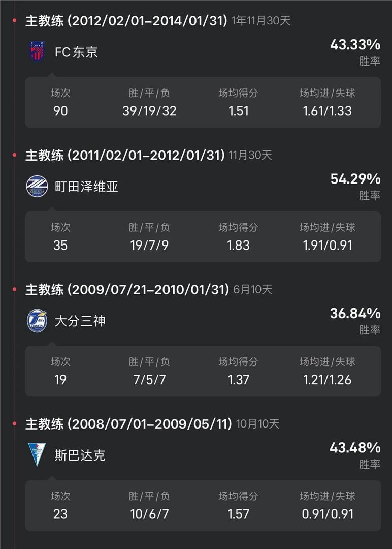Tap the 大分三神 club badge
392x549 pixels.
click(37, 320)
